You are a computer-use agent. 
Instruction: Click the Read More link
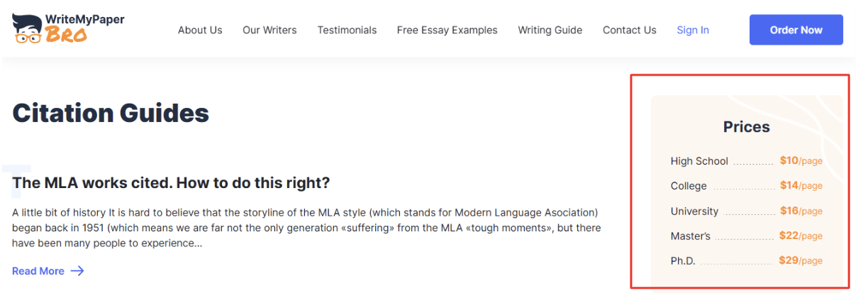38,271
